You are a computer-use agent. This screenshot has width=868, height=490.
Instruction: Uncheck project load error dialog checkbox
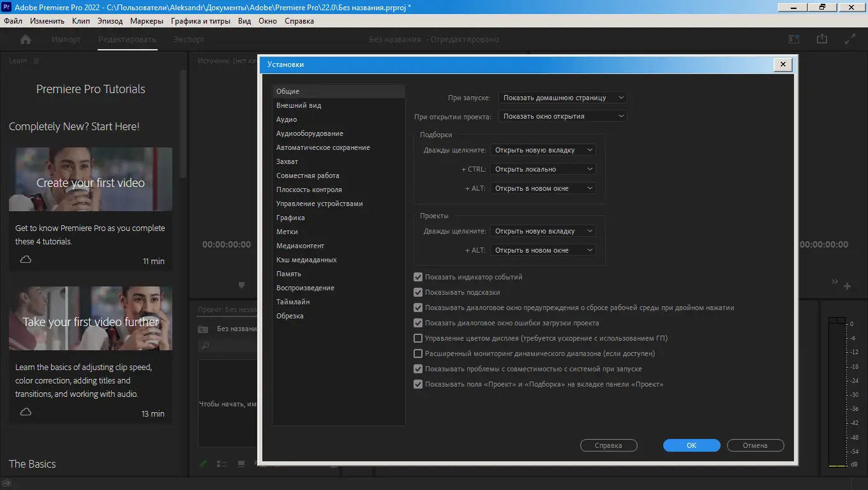click(418, 323)
